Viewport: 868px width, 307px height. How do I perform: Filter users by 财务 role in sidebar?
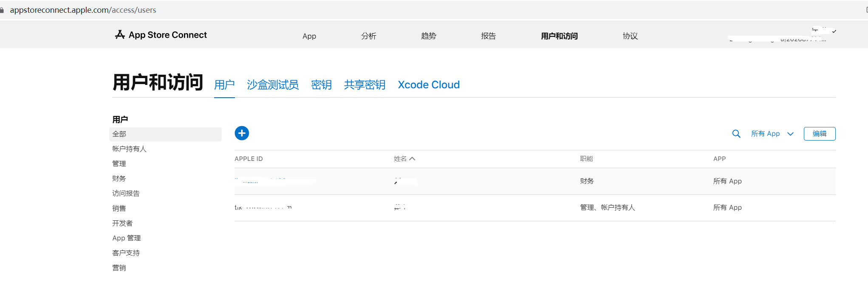(119, 179)
